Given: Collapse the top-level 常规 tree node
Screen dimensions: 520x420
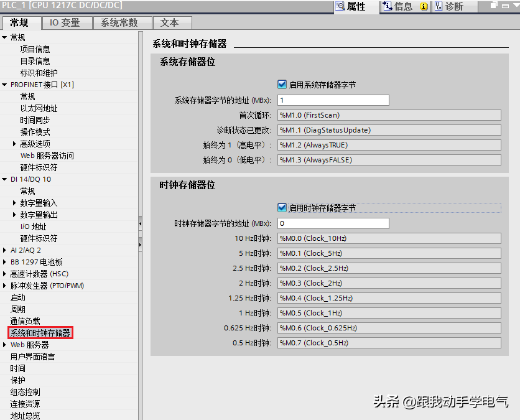Looking at the screenshot, I should pos(4,37).
